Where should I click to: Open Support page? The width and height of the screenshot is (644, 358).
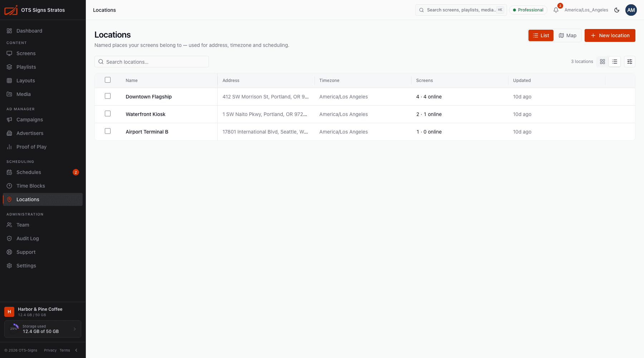tap(43, 252)
